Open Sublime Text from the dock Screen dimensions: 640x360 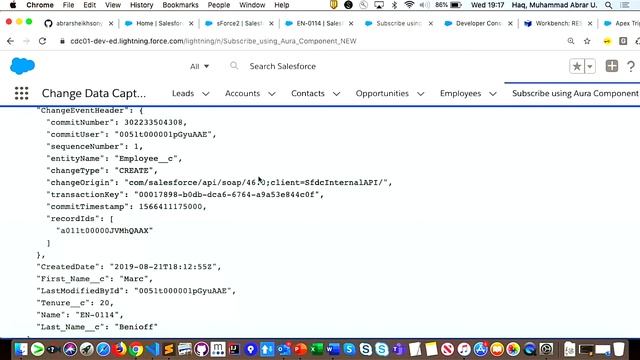(169, 349)
